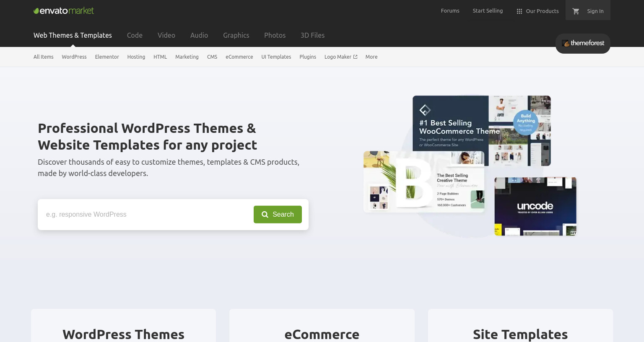
Task: Switch to the 3D Files category
Action: (x=312, y=35)
